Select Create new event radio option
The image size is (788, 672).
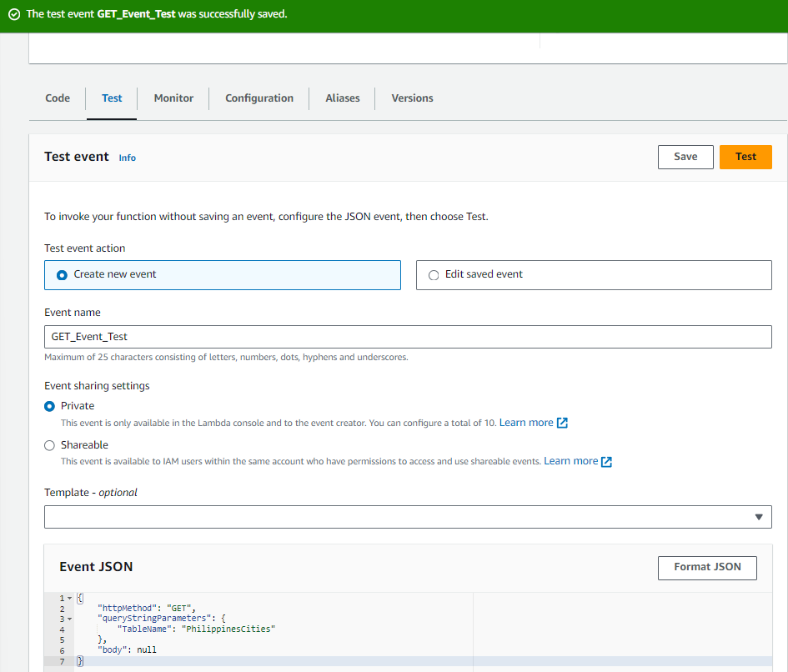point(62,274)
